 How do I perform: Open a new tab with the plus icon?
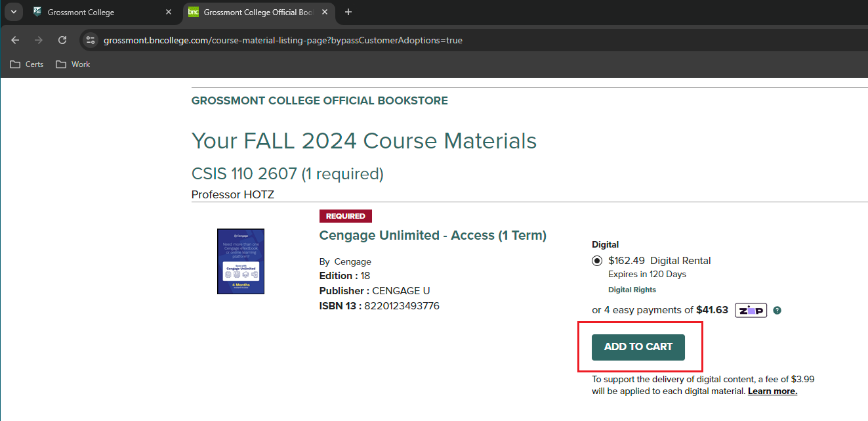[x=348, y=12]
